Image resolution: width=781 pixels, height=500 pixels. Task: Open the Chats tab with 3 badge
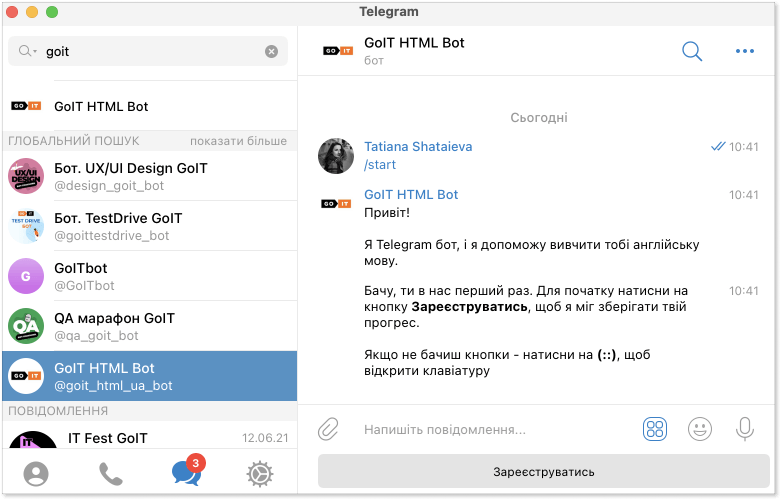click(188, 471)
